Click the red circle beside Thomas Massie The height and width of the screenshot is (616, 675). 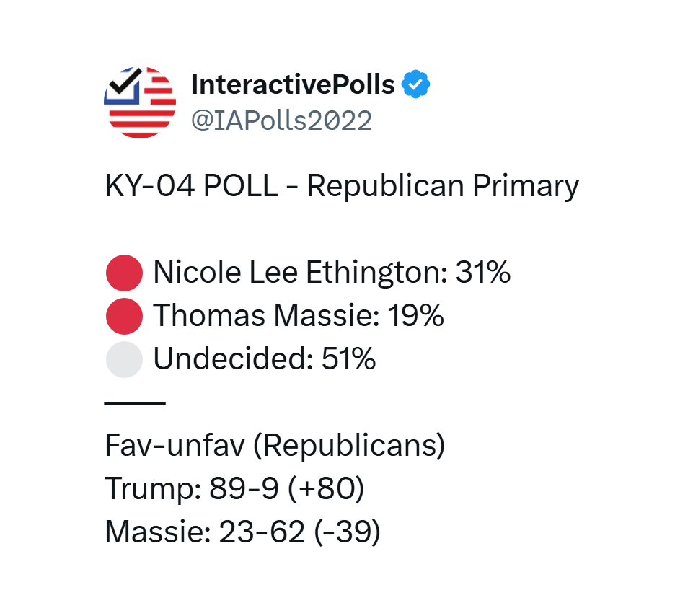click(x=125, y=316)
